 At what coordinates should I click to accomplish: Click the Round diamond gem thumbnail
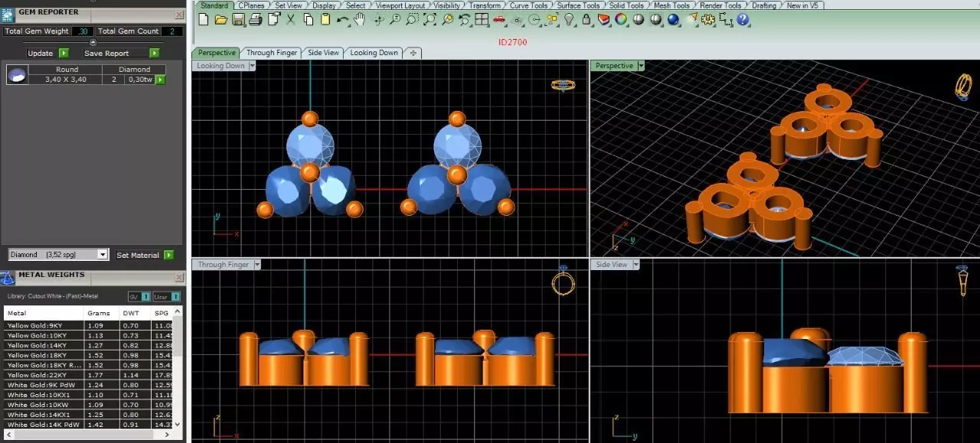click(x=17, y=74)
